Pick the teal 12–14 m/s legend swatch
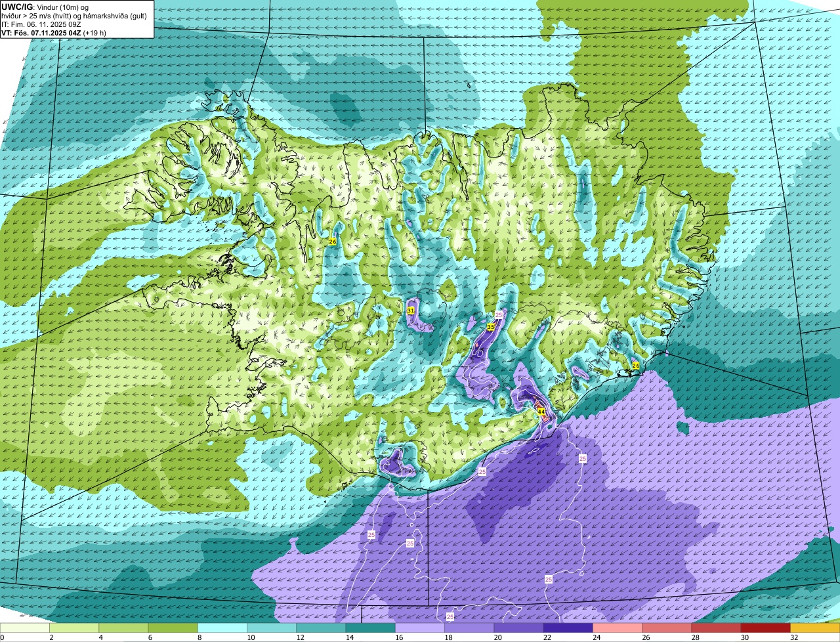Viewport: 840px width, 642px height. tap(321, 628)
